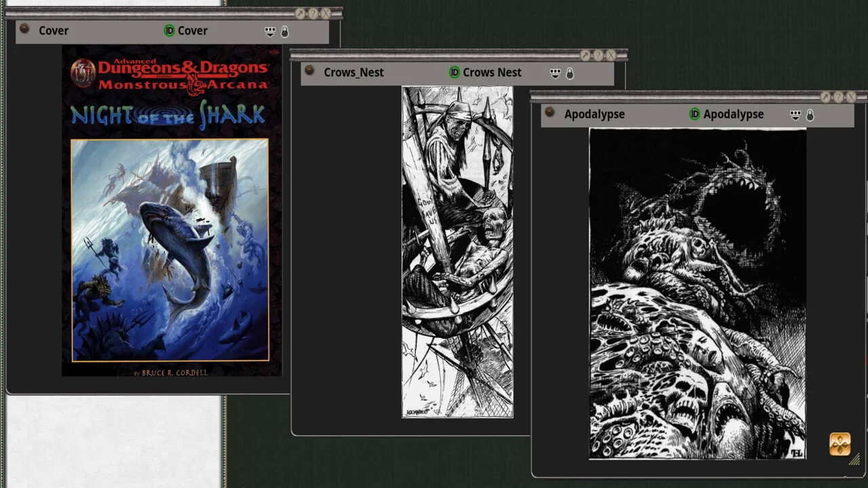Image resolution: width=868 pixels, height=488 pixels.
Task: Click the identified name field Crows Nest
Action: (492, 73)
